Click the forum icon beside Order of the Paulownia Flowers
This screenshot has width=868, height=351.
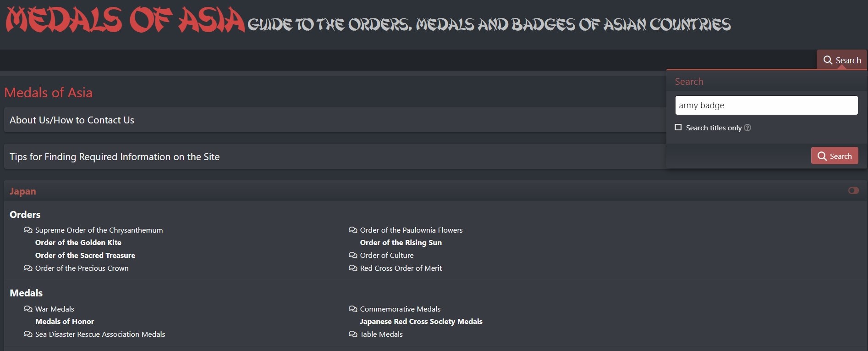(x=353, y=230)
